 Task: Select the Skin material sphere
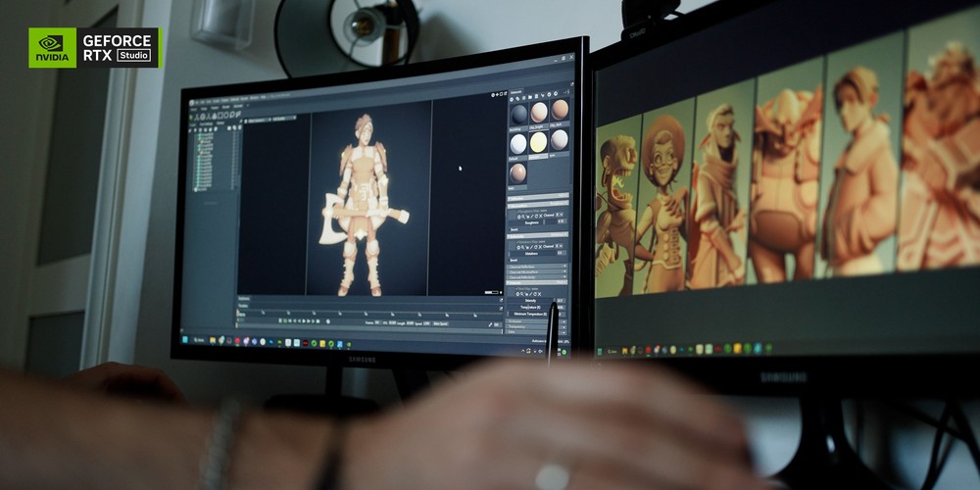(517, 172)
